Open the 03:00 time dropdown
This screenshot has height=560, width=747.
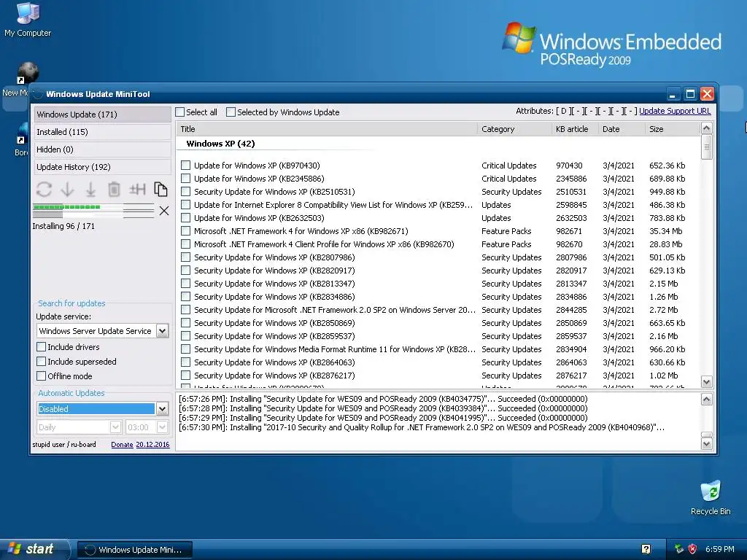[162, 427]
